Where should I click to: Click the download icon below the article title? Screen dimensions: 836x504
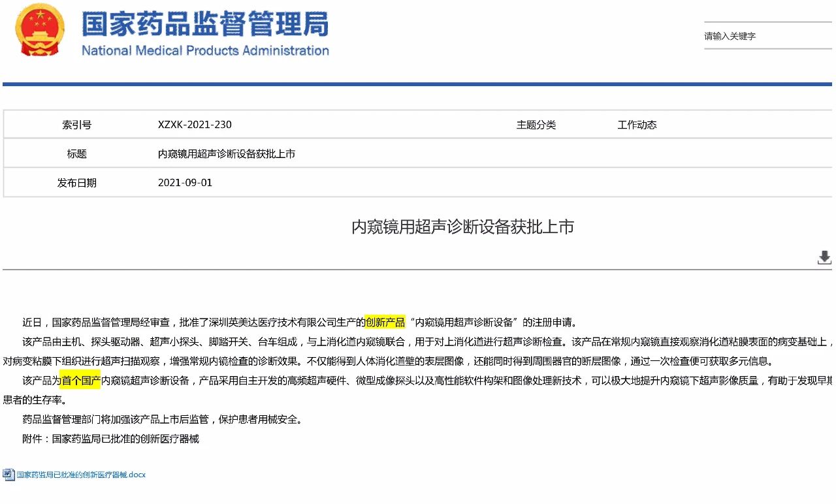coord(824,258)
